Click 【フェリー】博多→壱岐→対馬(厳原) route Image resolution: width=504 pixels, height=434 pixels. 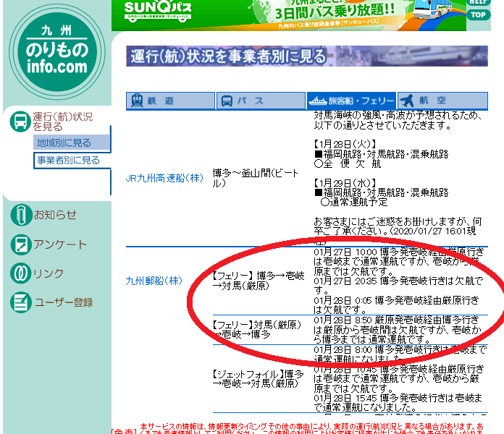point(258,281)
